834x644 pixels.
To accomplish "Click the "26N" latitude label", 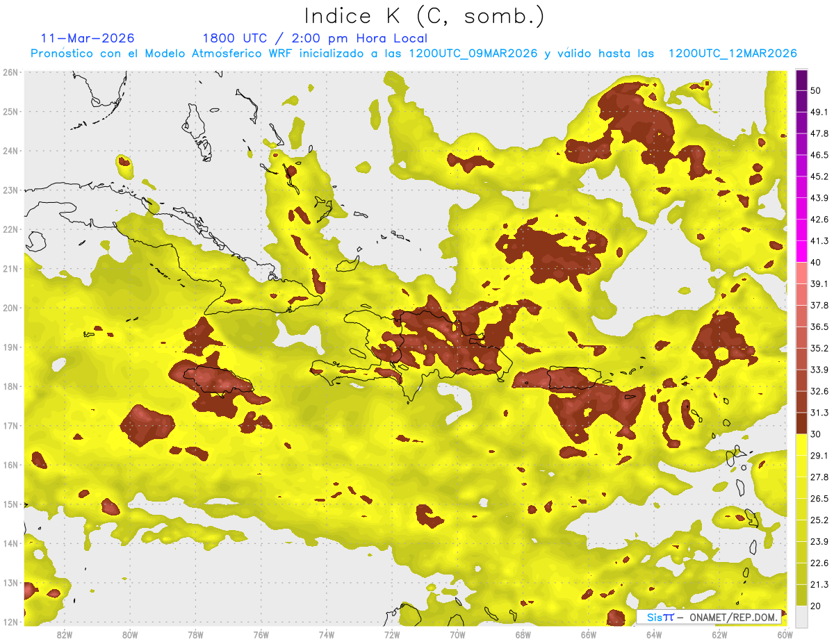I will coord(11,72).
